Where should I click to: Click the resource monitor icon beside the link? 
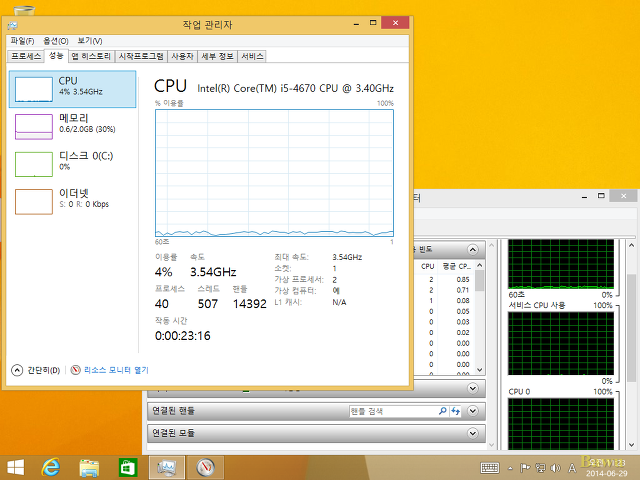(76, 370)
